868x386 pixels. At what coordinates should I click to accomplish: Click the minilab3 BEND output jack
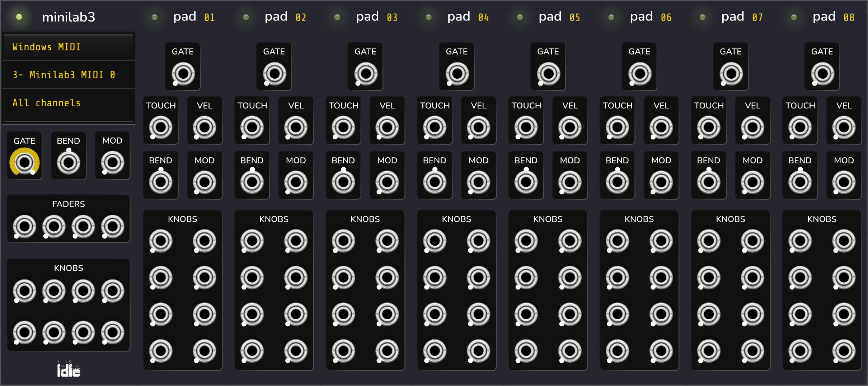(69, 162)
